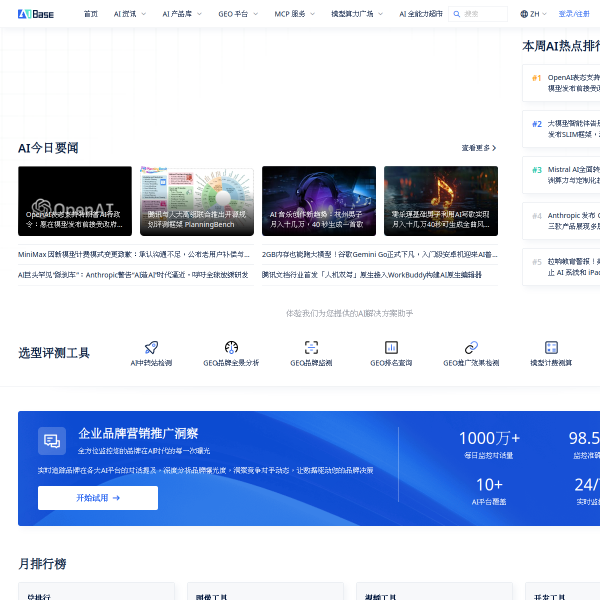Click the 月排行榜 heading
Image resolution: width=600 pixels, height=600 pixels.
[x=42, y=564]
